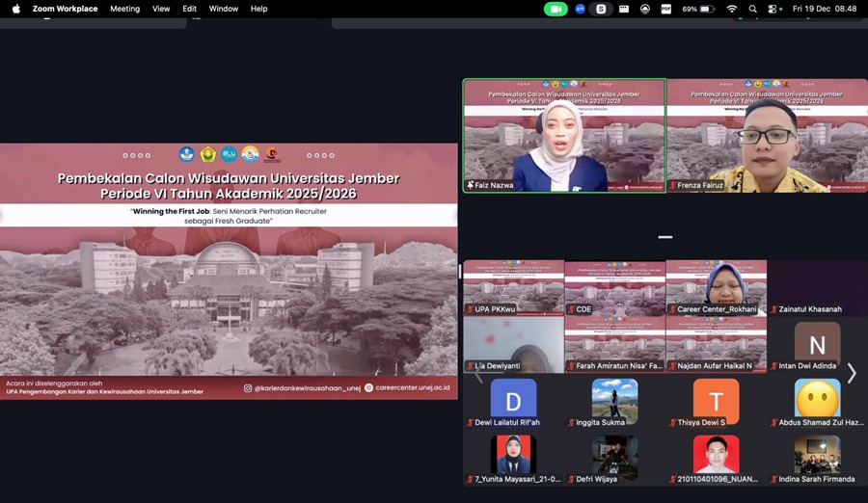Open the Meeting menu
Image resolution: width=868 pixels, height=503 pixels.
tap(124, 9)
